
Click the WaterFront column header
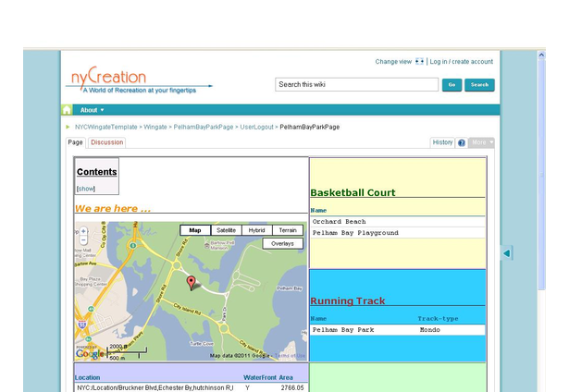click(x=259, y=377)
